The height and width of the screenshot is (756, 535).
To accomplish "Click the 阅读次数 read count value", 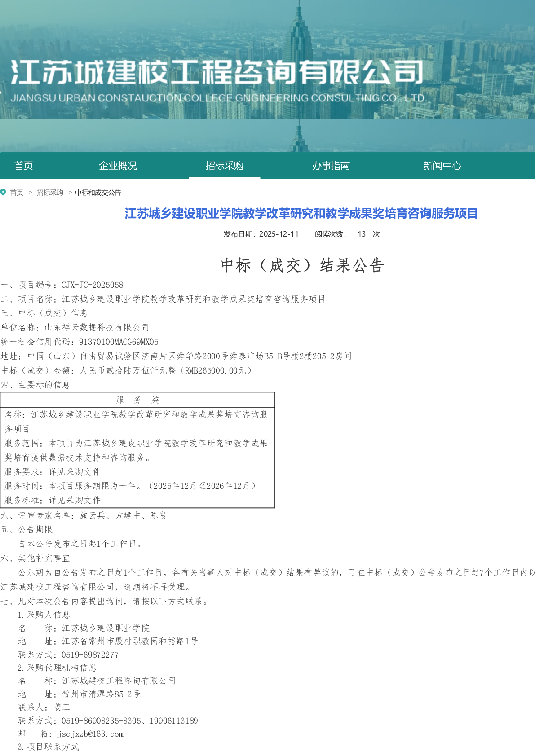I will tap(362, 234).
